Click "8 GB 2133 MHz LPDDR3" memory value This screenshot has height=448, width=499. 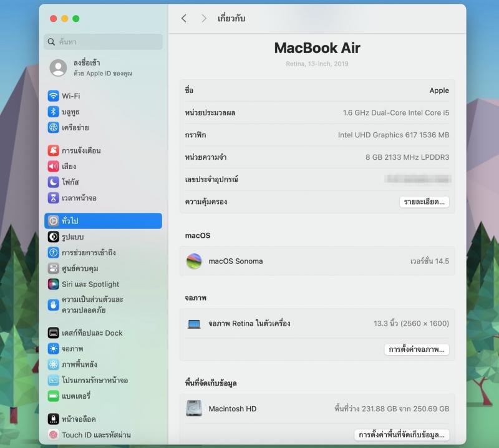[407, 157]
